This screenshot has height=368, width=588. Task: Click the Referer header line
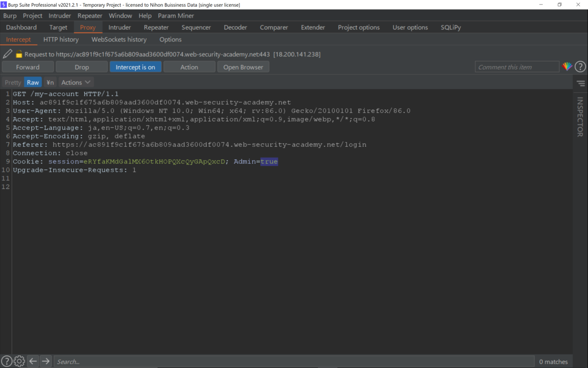pyautogui.click(x=189, y=145)
